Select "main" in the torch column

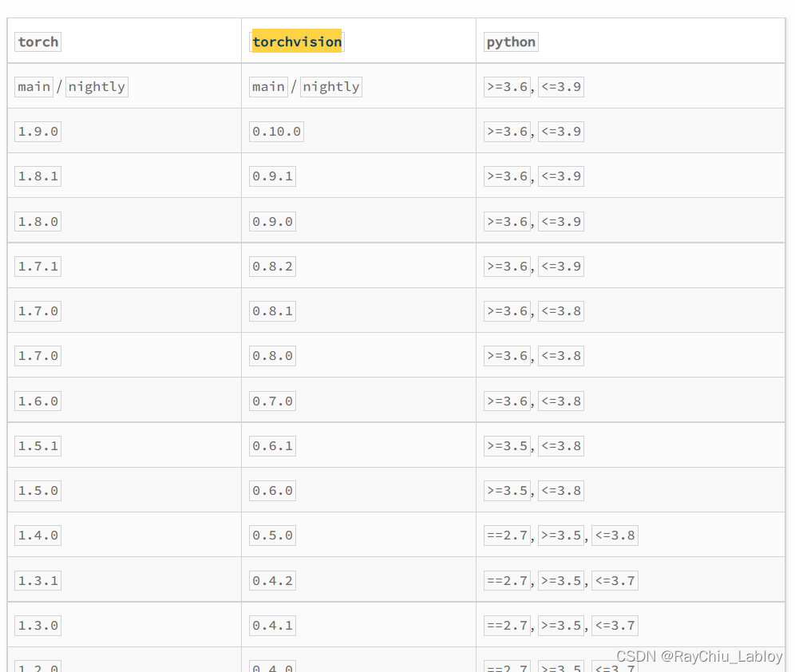point(34,87)
